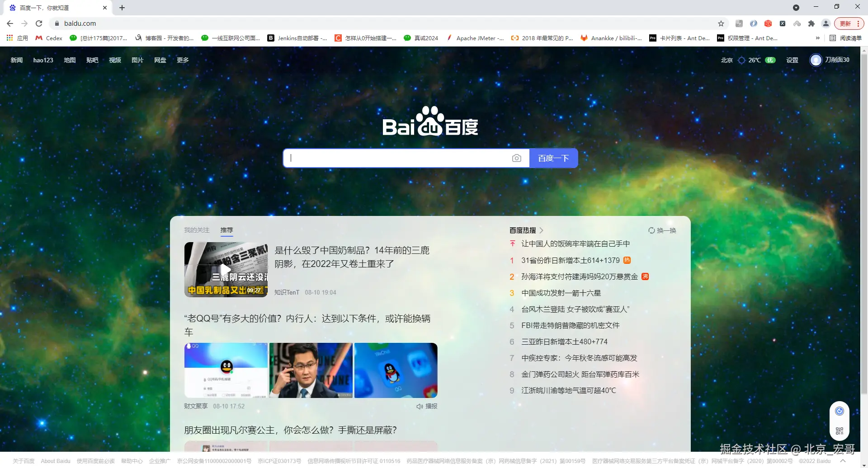The image size is (868, 468).
Task: Collapse the footer with the up chevron
Action: click(843, 461)
